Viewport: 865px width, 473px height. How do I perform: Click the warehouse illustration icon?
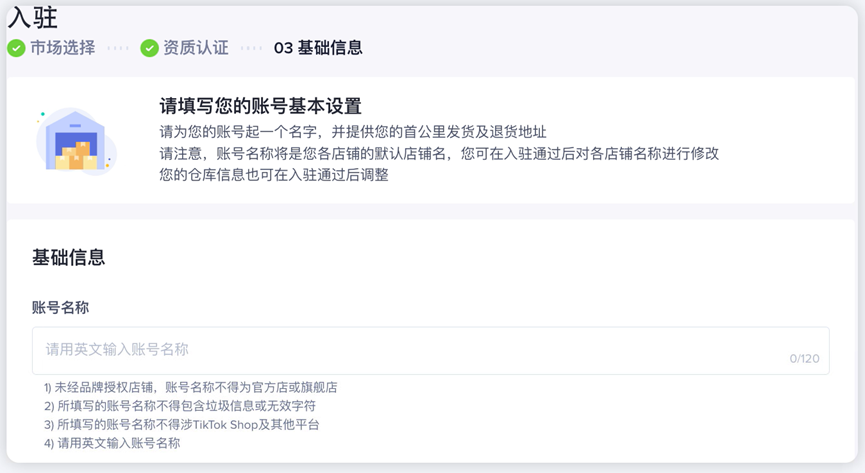click(x=76, y=141)
